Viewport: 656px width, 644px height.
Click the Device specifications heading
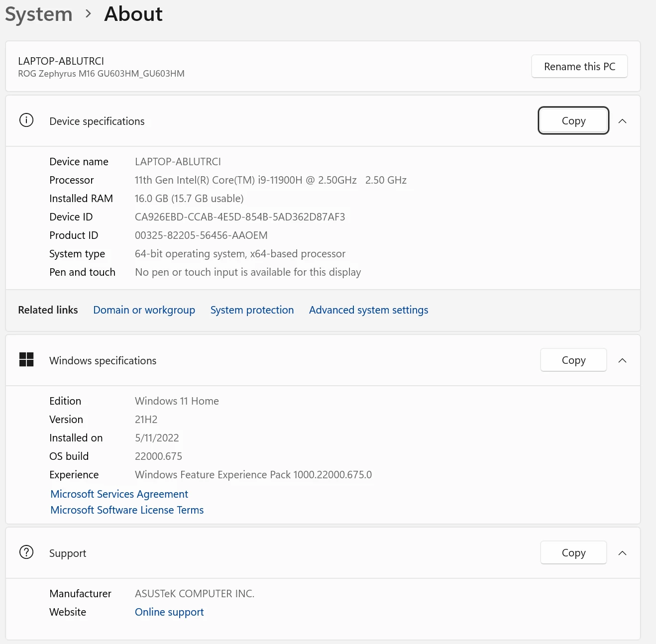coord(97,121)
